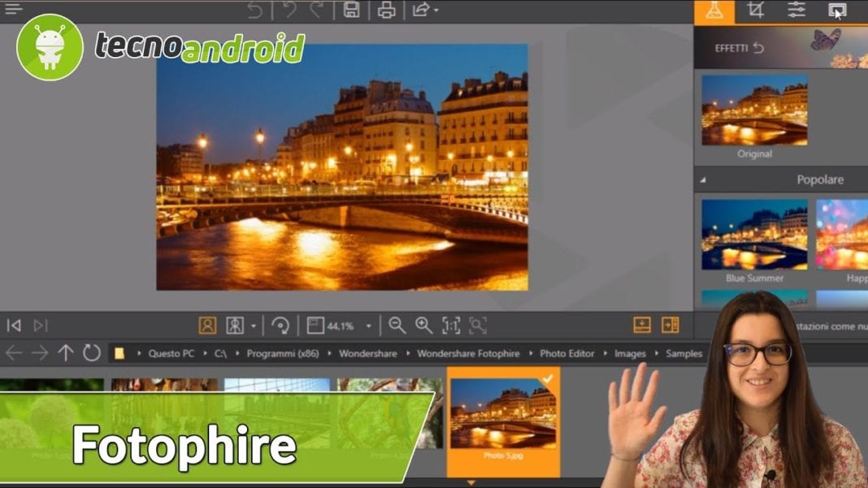Open Samples breadcrumb folder

[x=684, y=353]
